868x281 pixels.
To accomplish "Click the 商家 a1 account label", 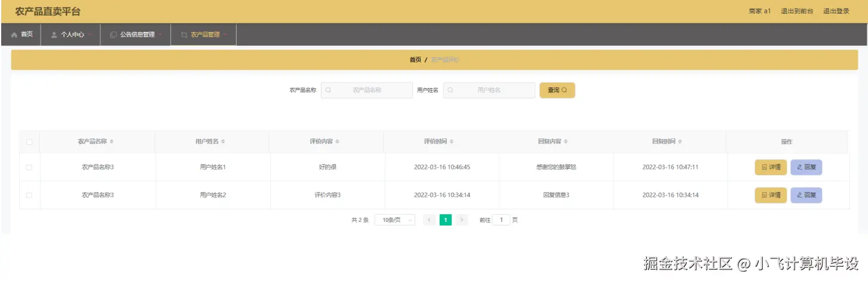I will tap(760, 11).
